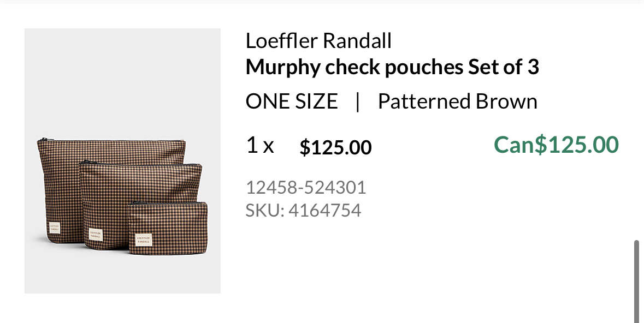Click the zipper top of the largest pouch
The width and height of the screenshot is (644, 323).
109,141
